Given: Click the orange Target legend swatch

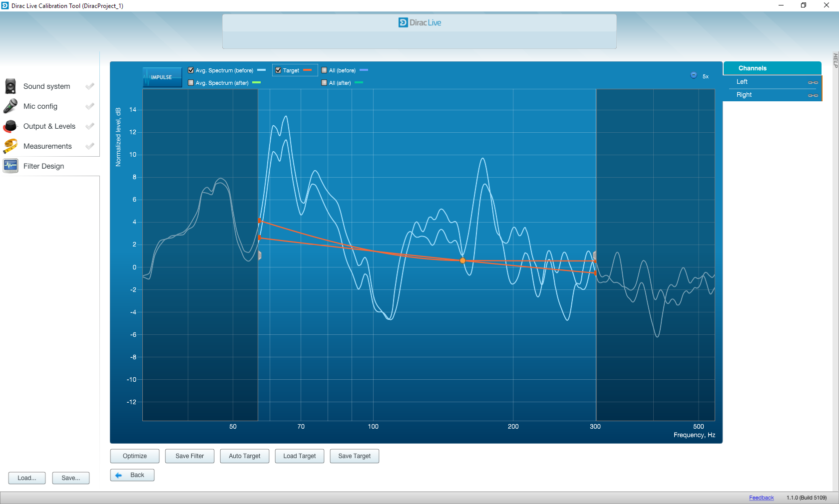Looking at the screenshot, I should 308,70.
